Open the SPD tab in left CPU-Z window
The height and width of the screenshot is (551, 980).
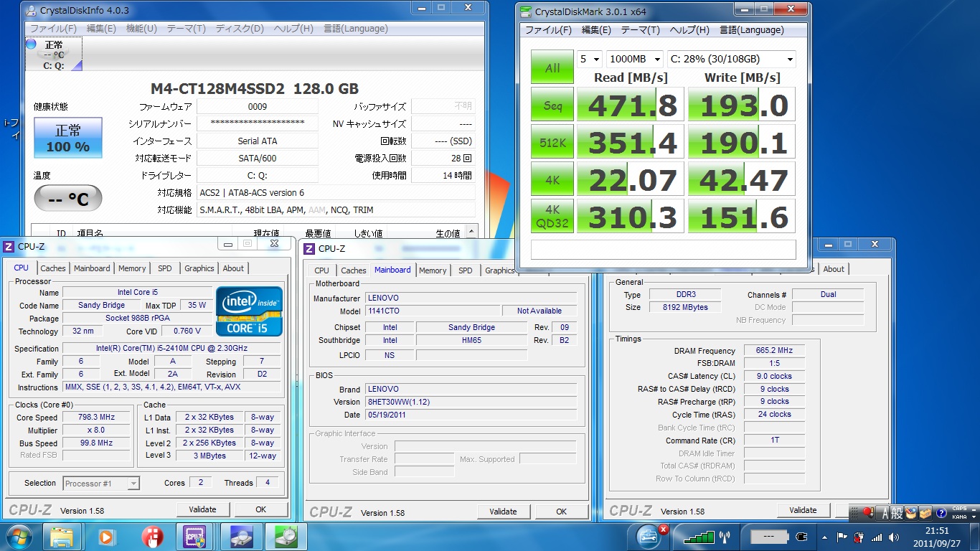165,268
